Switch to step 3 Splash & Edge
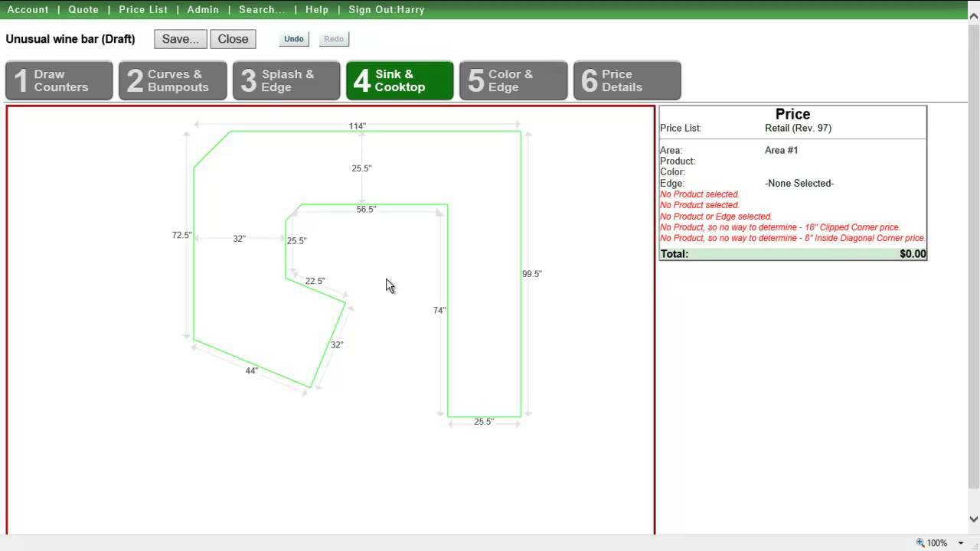980x551 pixels. click(286, 80)
